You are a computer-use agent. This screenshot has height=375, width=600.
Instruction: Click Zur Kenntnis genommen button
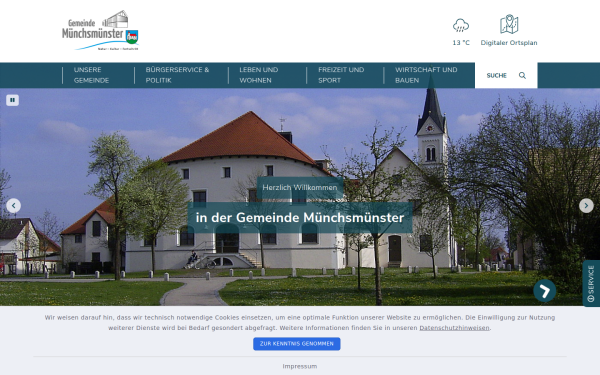(297, 344)
